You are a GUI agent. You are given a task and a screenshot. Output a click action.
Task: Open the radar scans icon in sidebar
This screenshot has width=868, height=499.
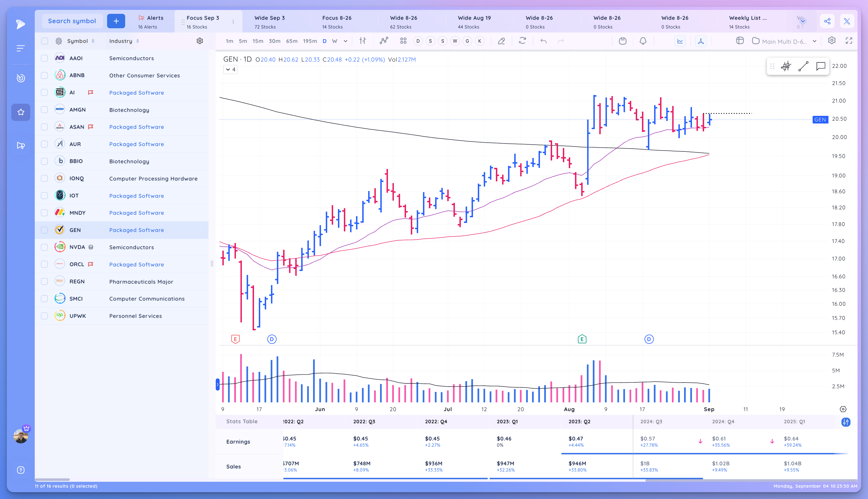pos(21,78)
